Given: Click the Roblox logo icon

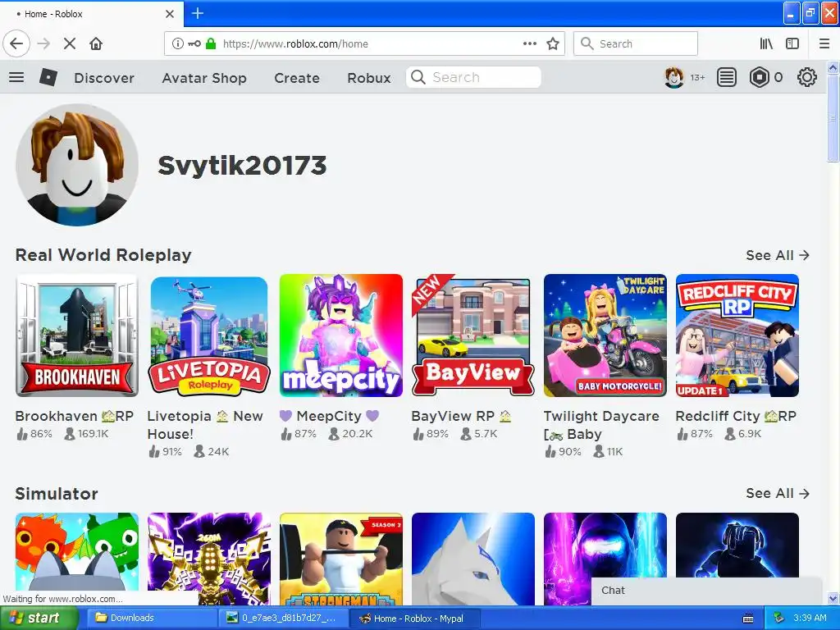Looking at the screenshot, I should (x=48, y=77).
